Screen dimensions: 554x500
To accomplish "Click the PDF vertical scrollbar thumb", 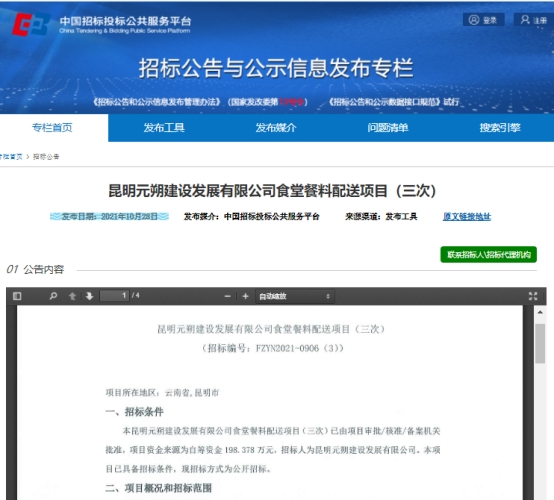I will click(x=540, y=343).
